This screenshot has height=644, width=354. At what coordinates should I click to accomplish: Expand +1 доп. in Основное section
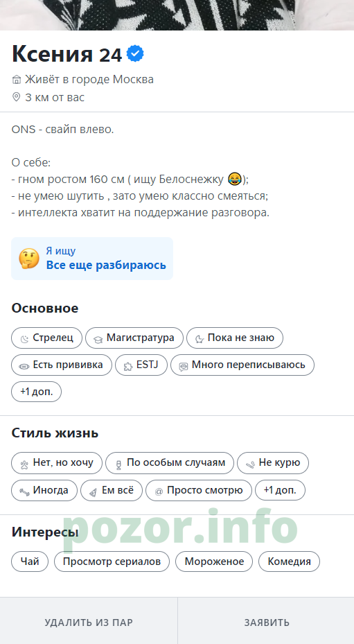point(36,392)
